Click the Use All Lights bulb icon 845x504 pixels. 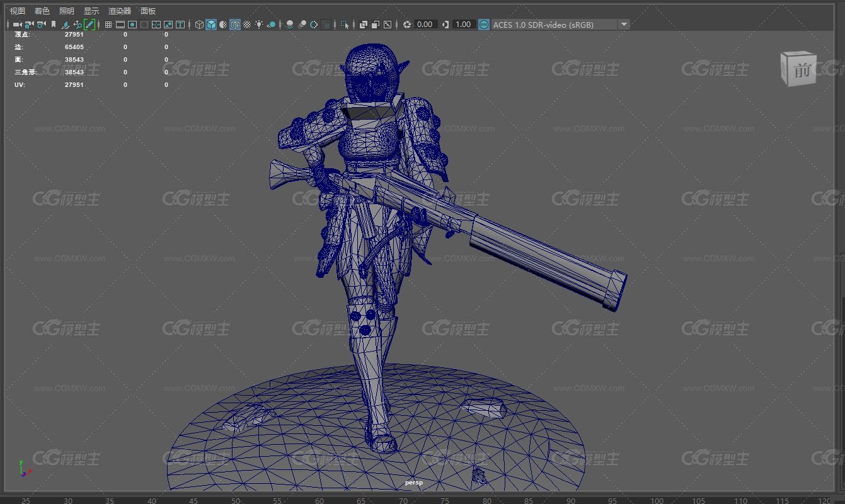(259, 25)
